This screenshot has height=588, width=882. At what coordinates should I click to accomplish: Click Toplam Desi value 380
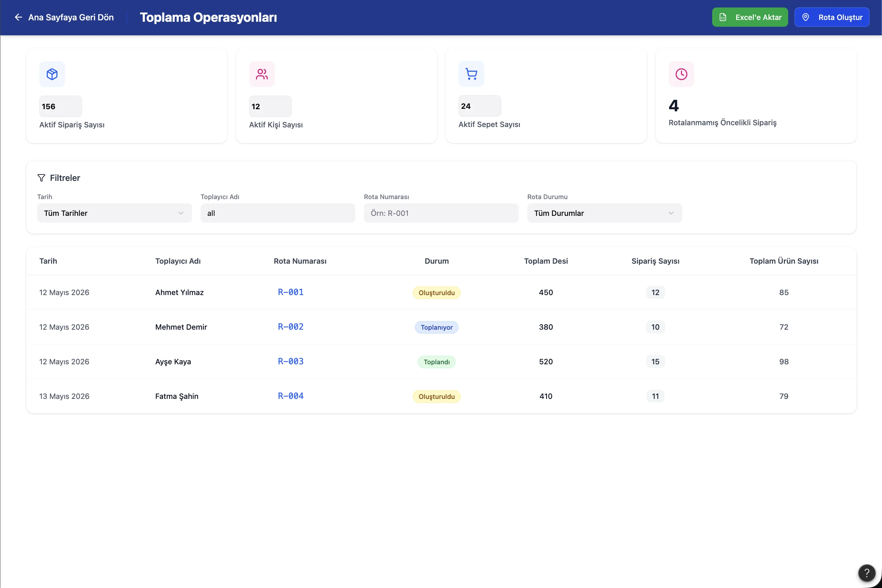coord(546,327)
